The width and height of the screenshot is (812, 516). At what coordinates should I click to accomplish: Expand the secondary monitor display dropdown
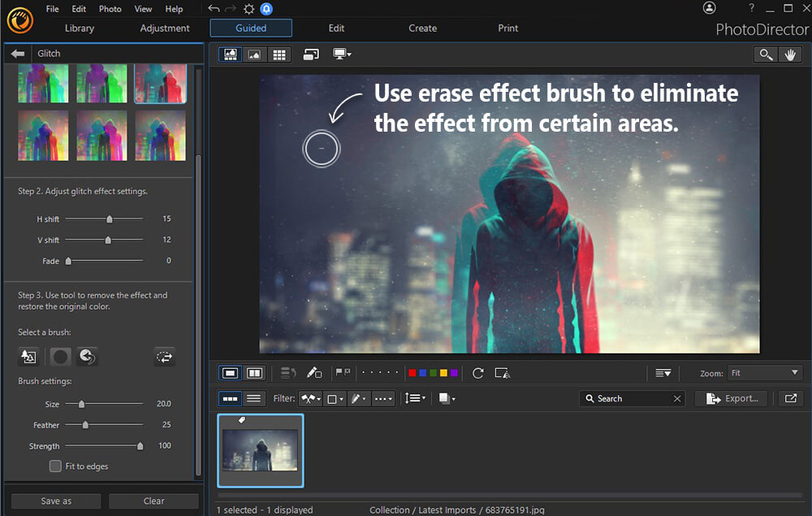tap(342, 54)
